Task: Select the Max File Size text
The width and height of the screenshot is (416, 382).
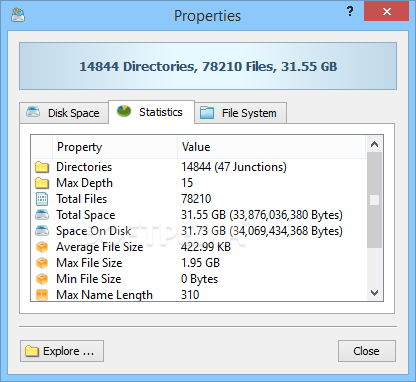Action: tap(89, 263)
